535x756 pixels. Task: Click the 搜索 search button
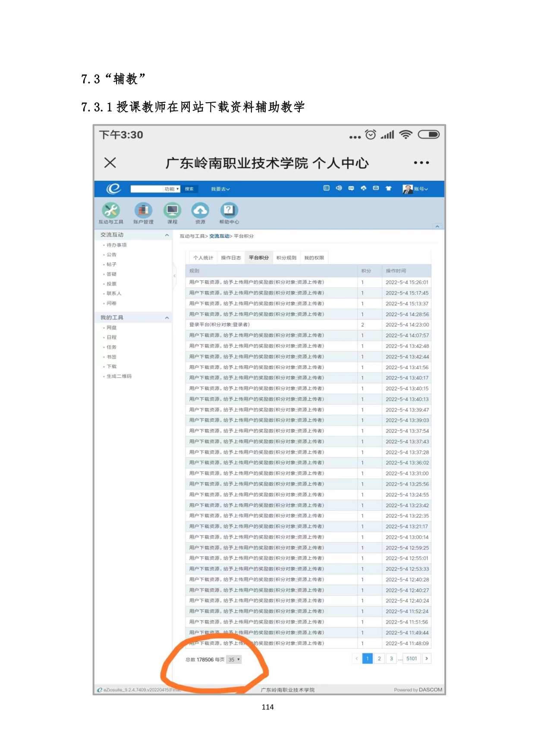[x=189, y=189]
